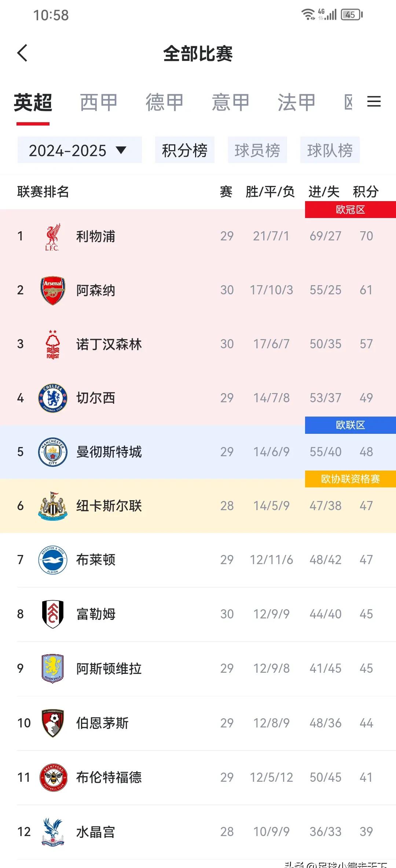This screenshot has height=868, width=396.
Task: Tap the back arrow to return
Action: (x=23, y=54)
